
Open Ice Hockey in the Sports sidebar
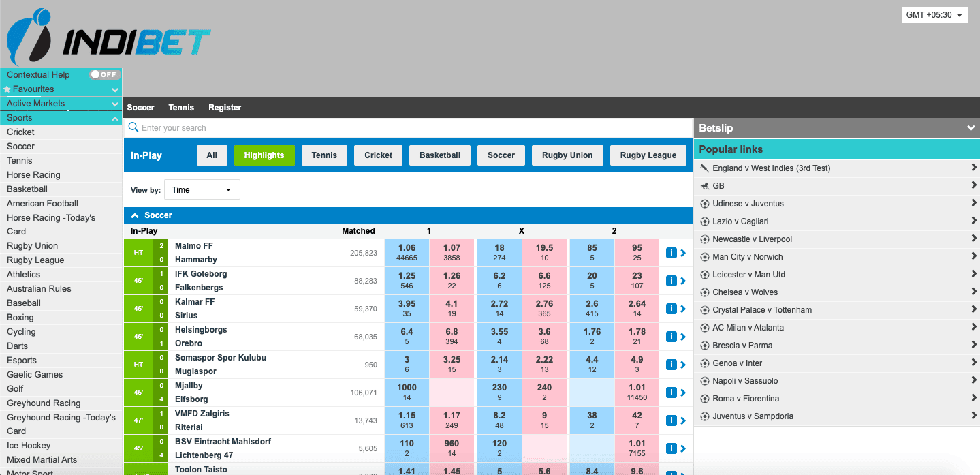[61, 446]
